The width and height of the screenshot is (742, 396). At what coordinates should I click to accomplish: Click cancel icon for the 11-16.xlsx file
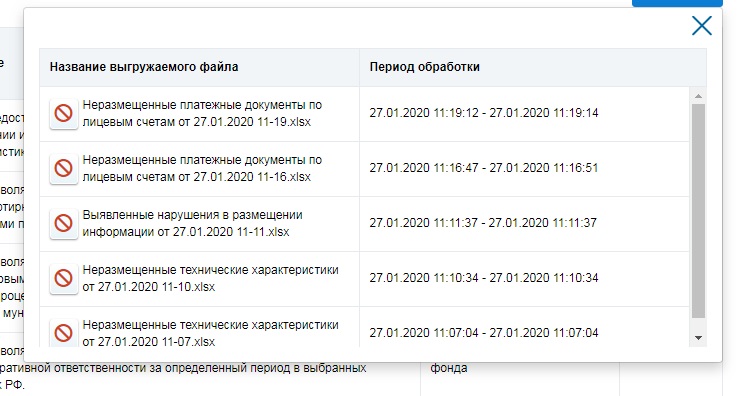coord(64,168)
